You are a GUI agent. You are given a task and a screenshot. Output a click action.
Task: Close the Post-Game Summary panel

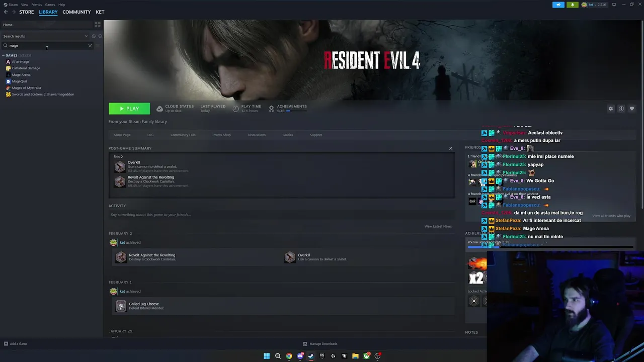pos(451,148)
